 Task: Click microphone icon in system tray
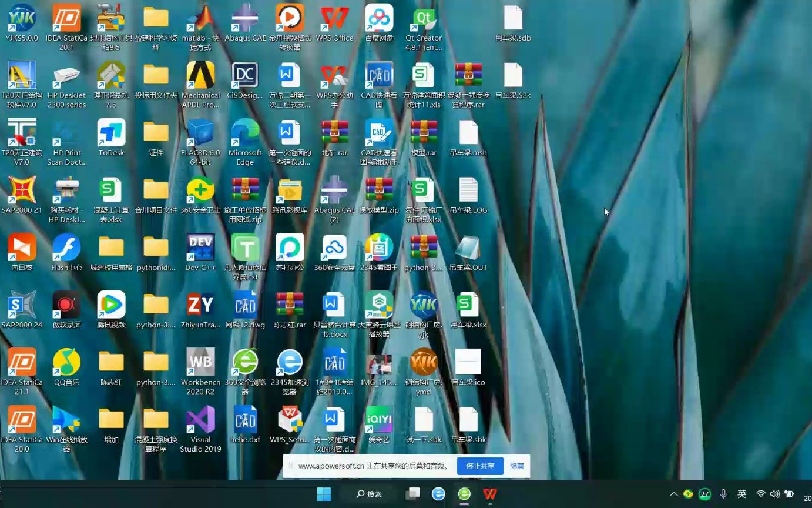(723, 494)
